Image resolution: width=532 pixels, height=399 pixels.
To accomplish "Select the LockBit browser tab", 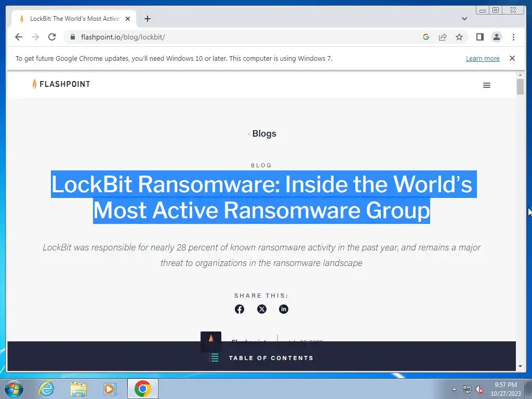I will point(74,19).
